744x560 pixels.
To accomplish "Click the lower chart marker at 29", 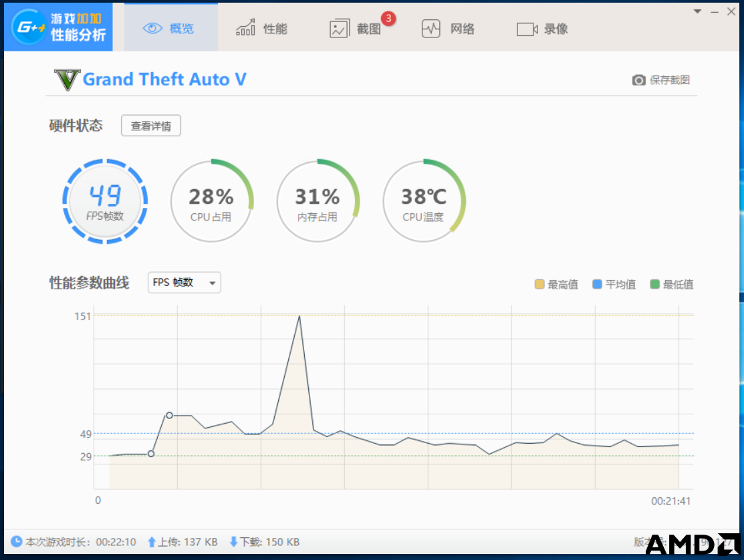I will click(151, 454).
